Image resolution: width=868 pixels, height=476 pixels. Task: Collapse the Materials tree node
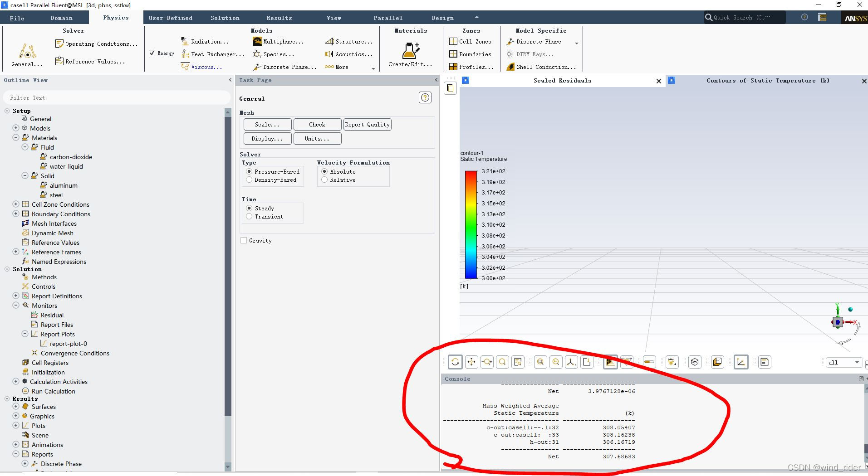tap(16, 137)
